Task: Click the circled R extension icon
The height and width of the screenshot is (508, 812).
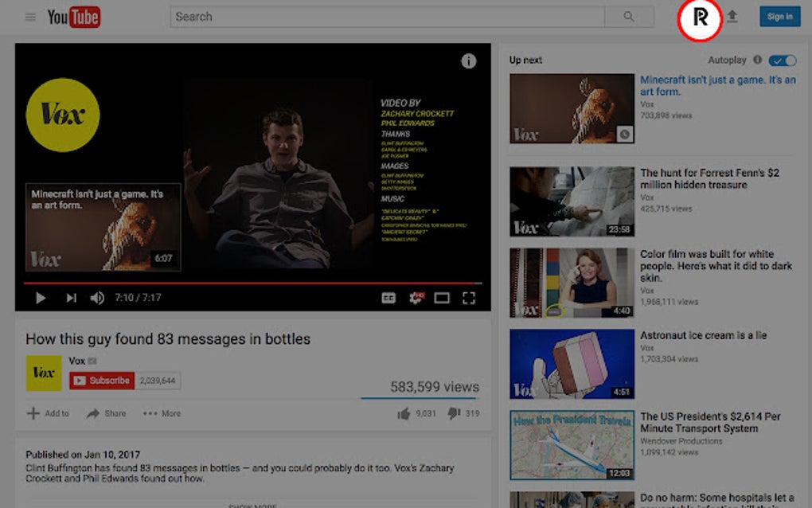Action: click(x=701, y=16)
